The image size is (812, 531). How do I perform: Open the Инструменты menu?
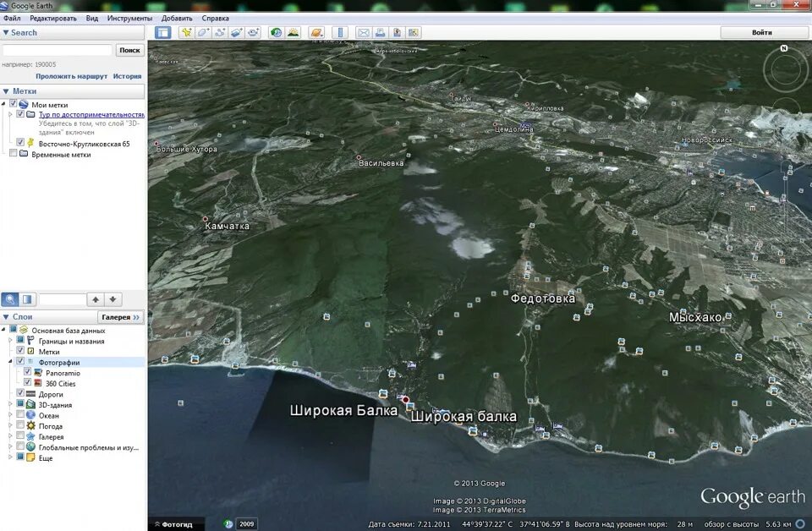click(129, 18)
